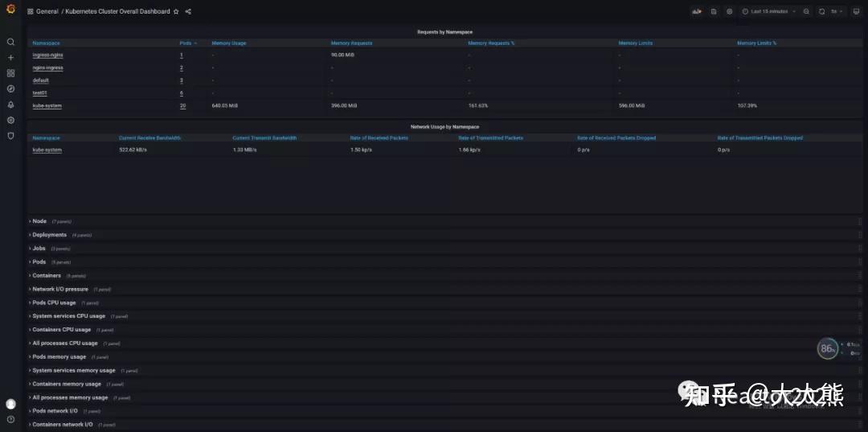
Task: Open the Alerting bell icon
Action: click(x=10, y=105)
